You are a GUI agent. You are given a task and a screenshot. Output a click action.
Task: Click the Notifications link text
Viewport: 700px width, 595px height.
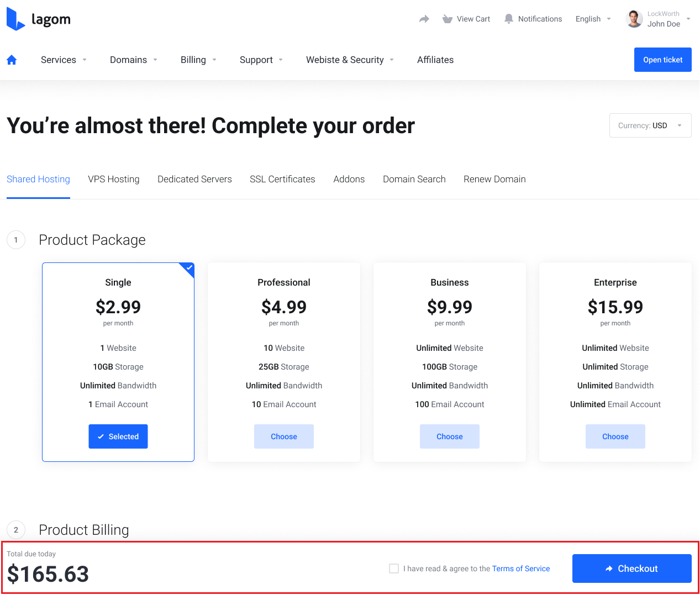tap(540, 19)
